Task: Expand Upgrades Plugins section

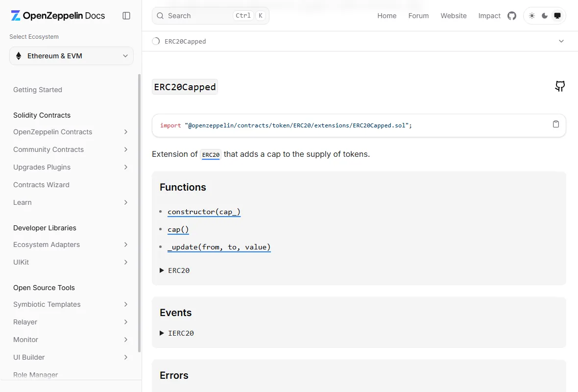Action: pyautogui.click(x=126, y=168)
